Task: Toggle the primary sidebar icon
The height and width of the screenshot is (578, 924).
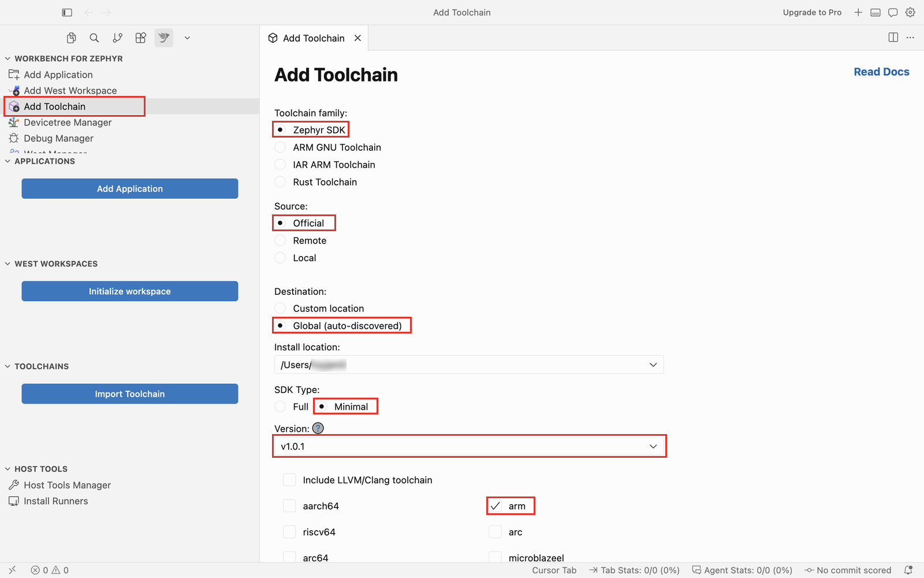Action: (67, 12)
